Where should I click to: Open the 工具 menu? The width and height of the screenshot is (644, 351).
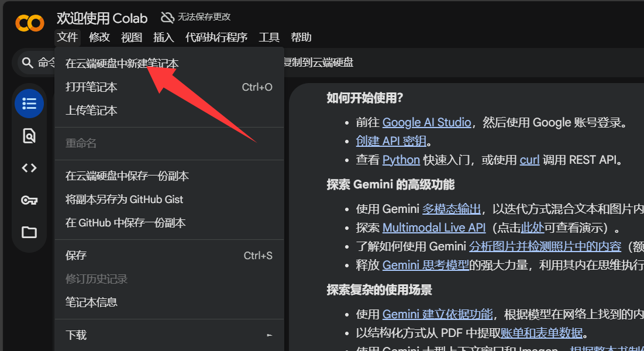point(268,37)
